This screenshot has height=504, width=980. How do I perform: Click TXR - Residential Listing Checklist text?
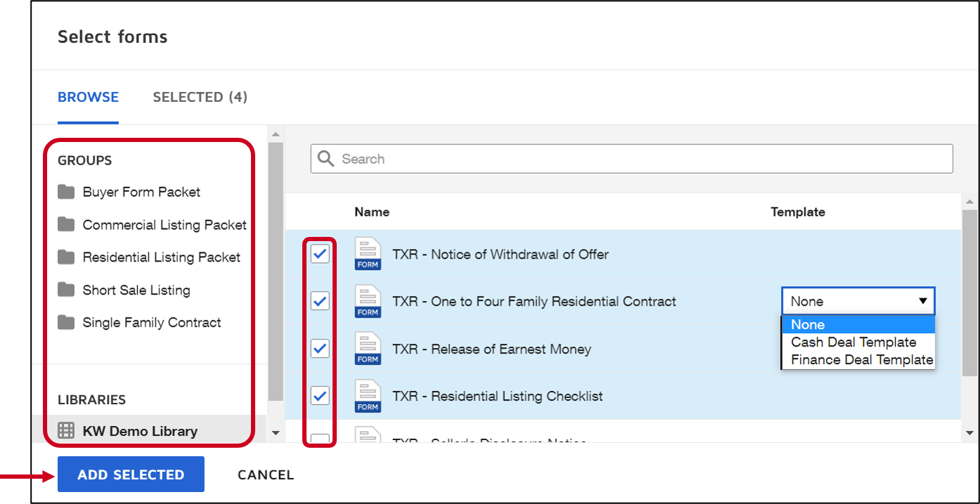pos(498,396)
